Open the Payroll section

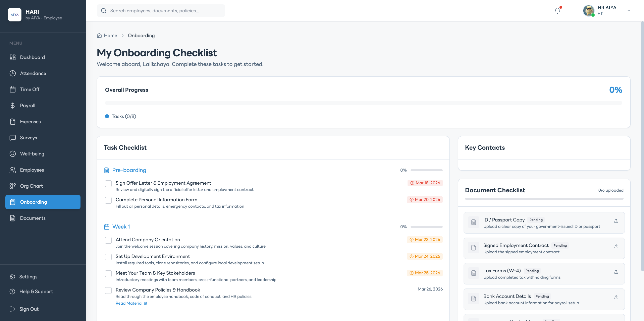(28, 105)
